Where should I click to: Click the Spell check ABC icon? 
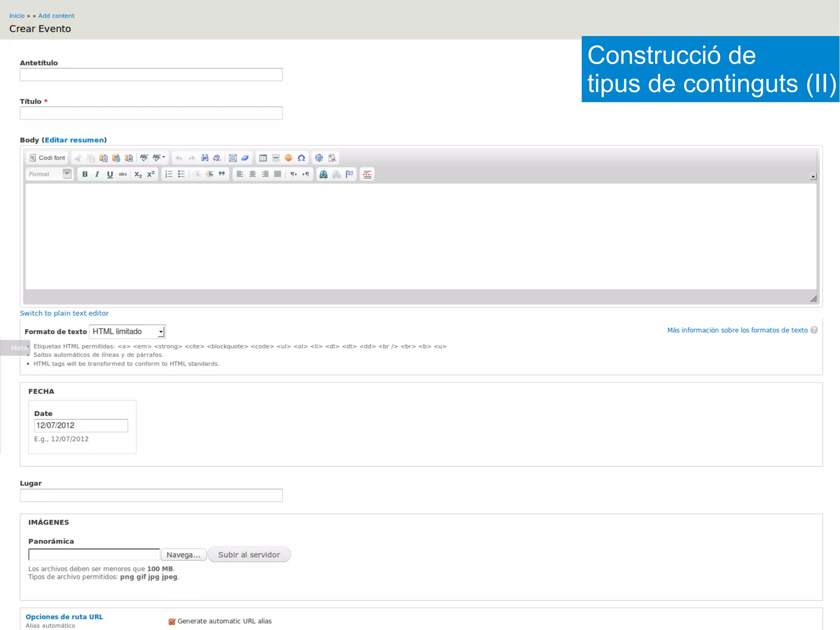point(144,158)
